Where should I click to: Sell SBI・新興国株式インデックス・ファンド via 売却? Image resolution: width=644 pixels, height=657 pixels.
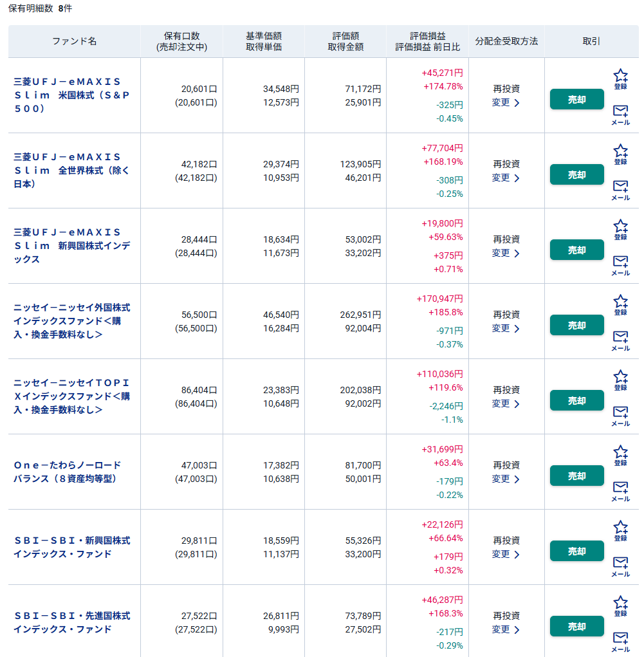pyautogui.click(x=576, y=551)
